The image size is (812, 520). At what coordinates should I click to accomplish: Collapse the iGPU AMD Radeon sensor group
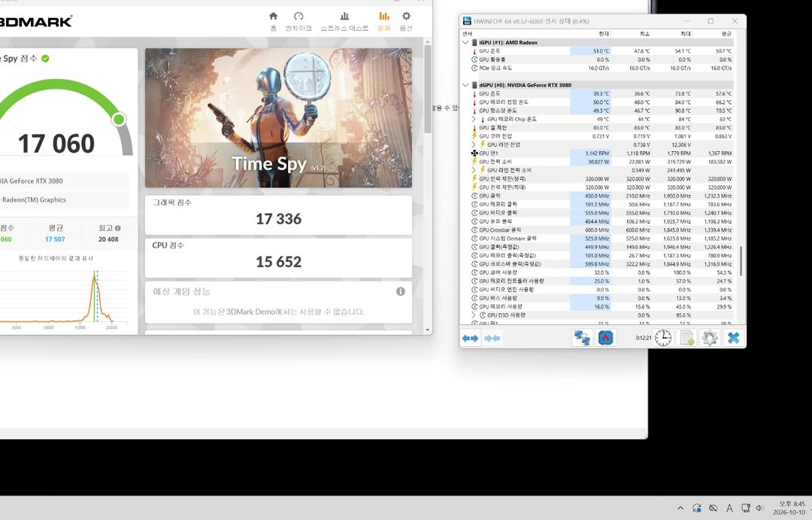[465, 42]
